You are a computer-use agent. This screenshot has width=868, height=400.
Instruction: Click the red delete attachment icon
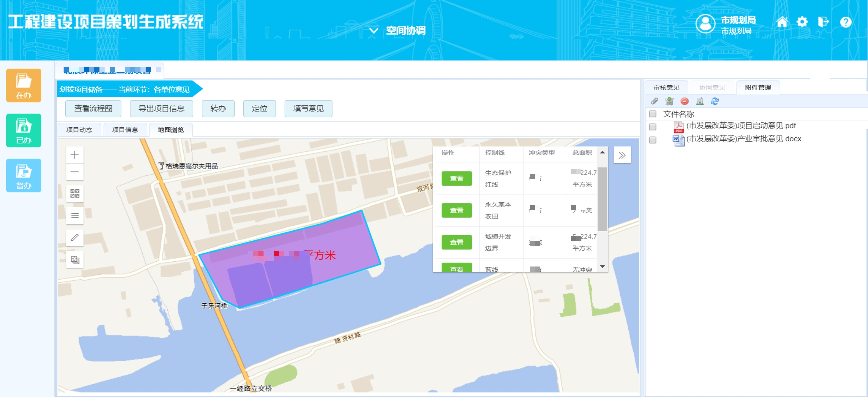[684, 101]
